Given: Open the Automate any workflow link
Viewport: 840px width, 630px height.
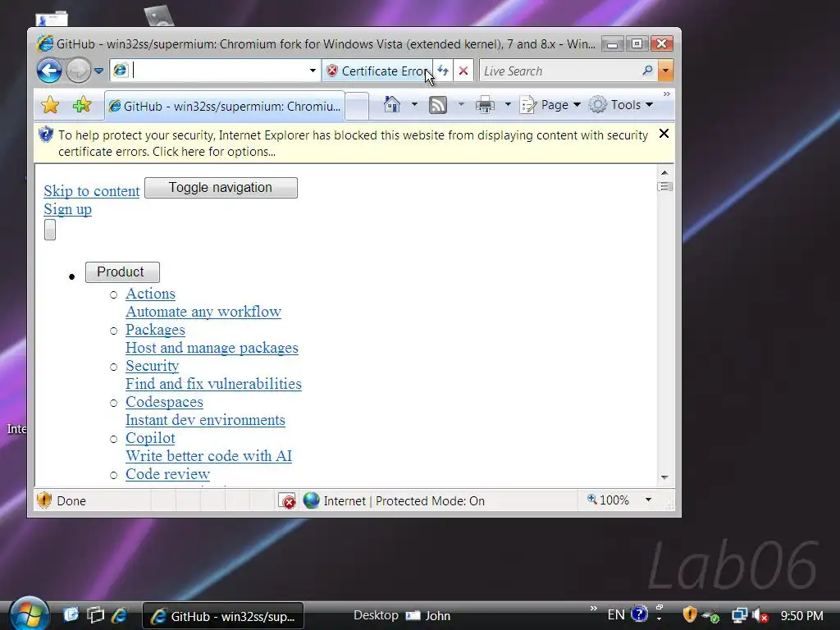Looking at the screenshot, I should coord(203,311).
